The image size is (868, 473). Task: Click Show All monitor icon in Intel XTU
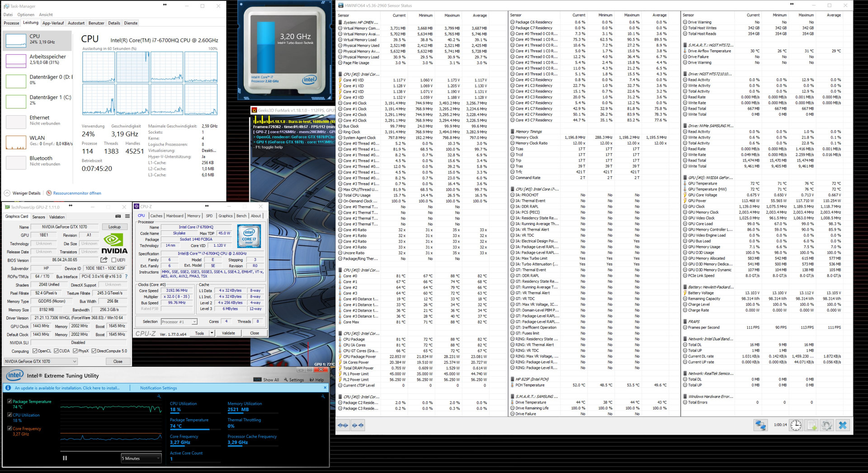click(x=258, y=380)
